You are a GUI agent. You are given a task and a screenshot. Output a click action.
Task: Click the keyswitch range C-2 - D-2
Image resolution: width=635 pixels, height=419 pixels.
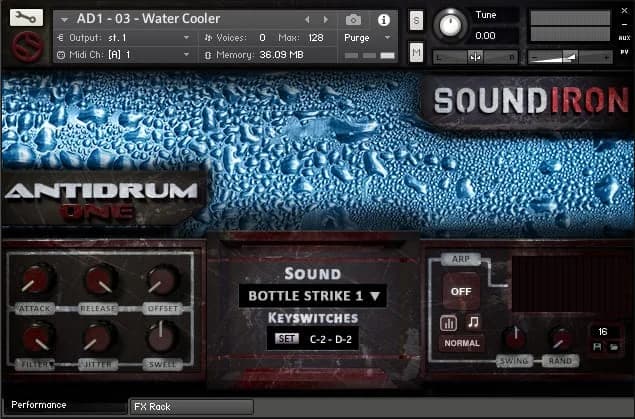click(330, 339)
